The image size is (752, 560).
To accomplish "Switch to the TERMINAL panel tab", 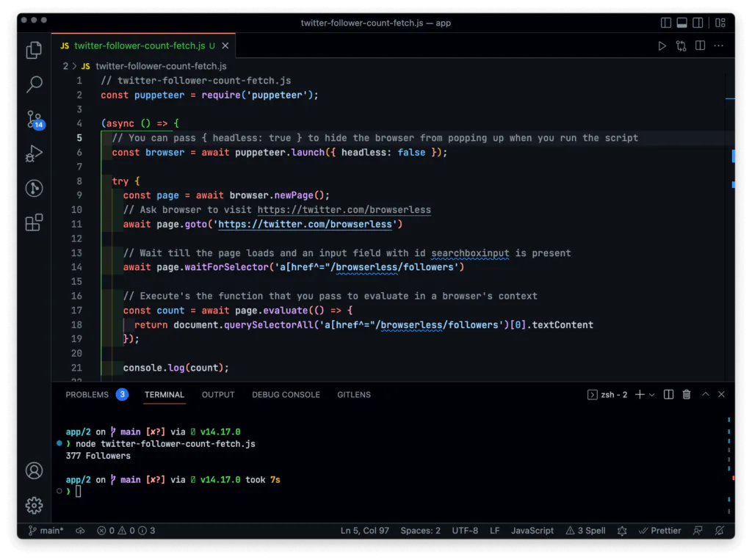I will pyautogui.click(x=164, y=395).
